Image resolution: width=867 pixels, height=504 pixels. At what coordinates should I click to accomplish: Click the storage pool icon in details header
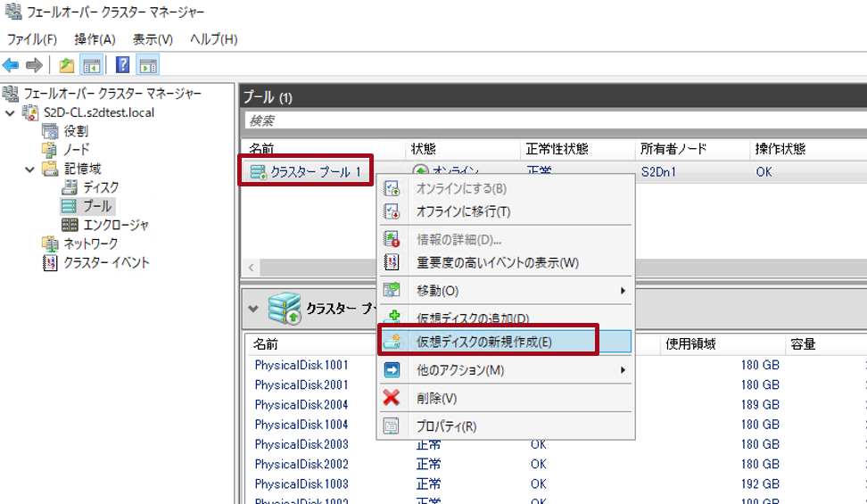[x=285, y=309]
